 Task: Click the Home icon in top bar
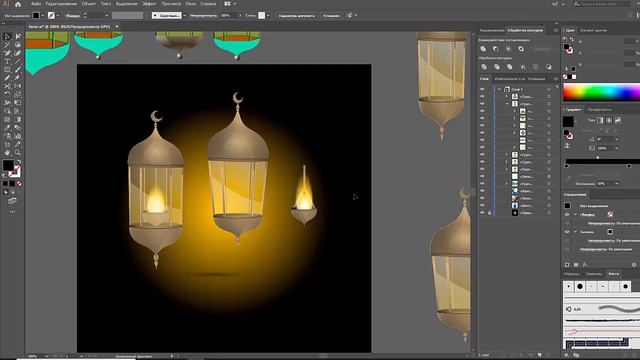[x=18, y=4]
